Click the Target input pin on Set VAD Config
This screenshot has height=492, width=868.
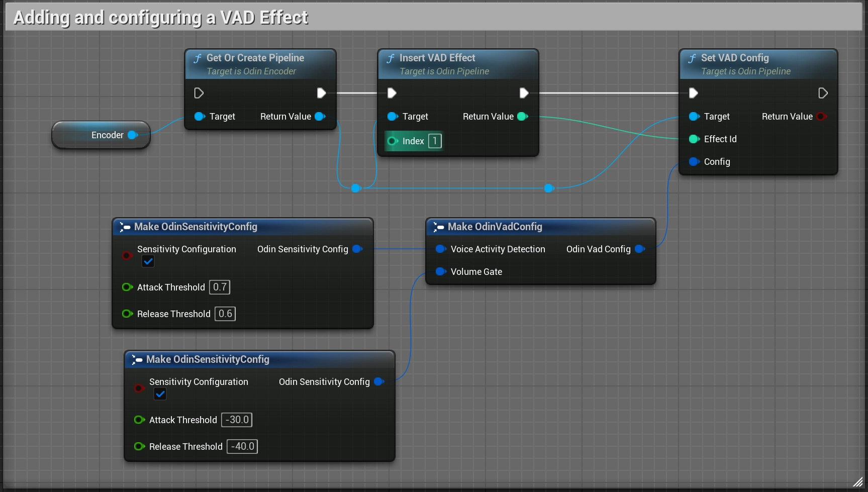click(695, 116)
